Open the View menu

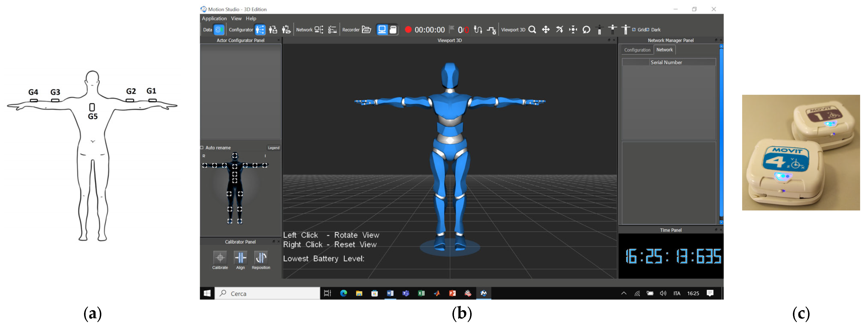click(x=236, y=19)
